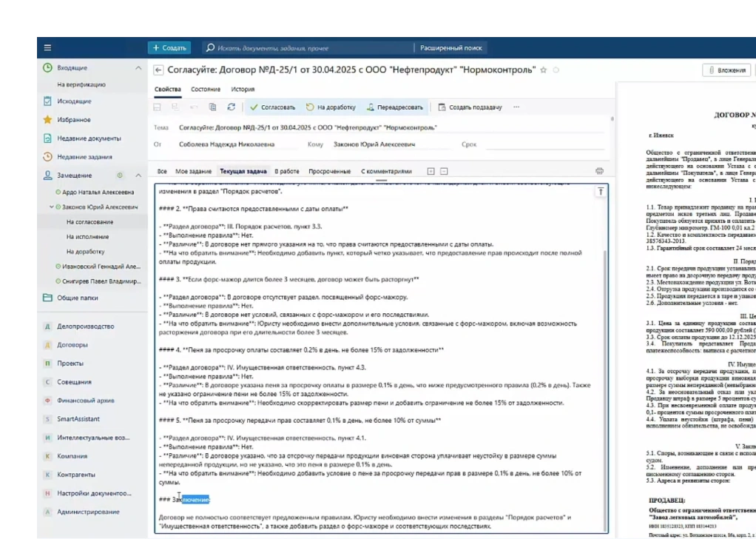
Task: Open the hamburger navigation menu
Action: coord(47,47)
